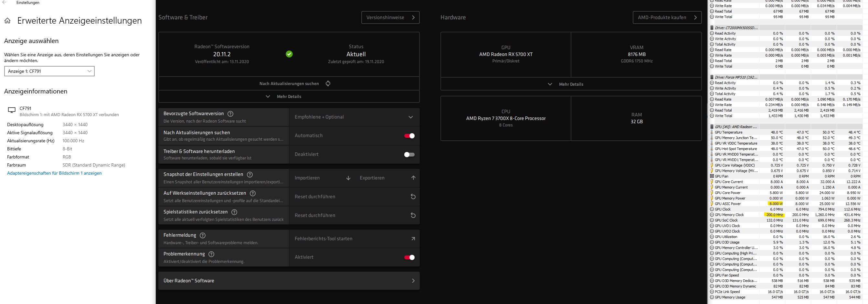Image resolution: width=868 pixels, height=304 pixels.
Task: Disable the Problemerkennung switch
Action: pyautogui.click(x=409, y=257)
